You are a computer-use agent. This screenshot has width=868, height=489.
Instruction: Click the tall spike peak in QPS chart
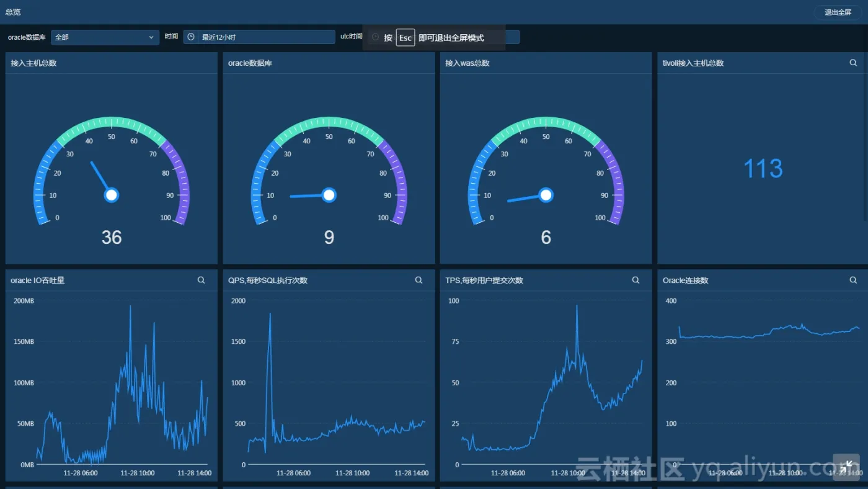tap(270, 313)
